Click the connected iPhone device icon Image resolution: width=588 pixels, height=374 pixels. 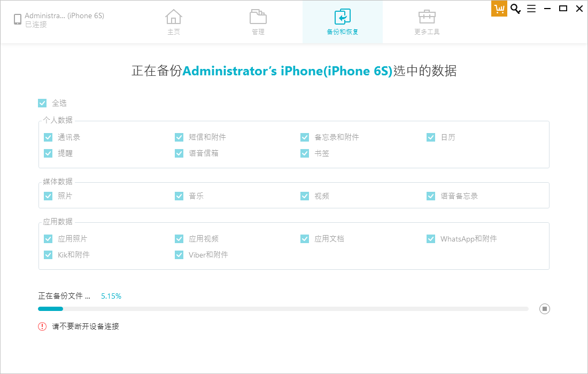point(18,20)
